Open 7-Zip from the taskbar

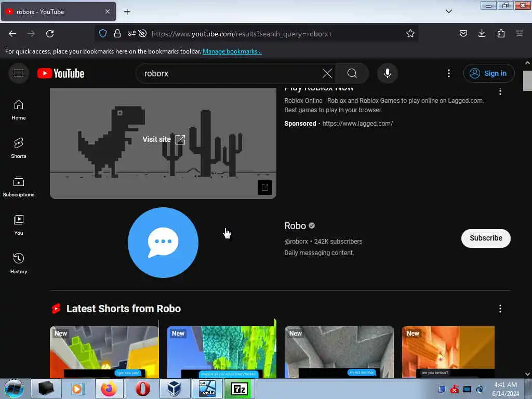point(240,389)
